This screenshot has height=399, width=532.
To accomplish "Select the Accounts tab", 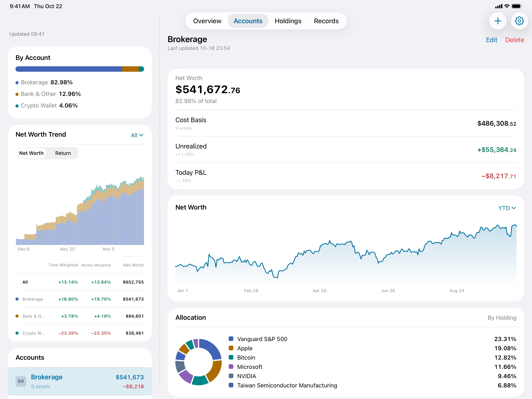I will [x=248, y=21].
